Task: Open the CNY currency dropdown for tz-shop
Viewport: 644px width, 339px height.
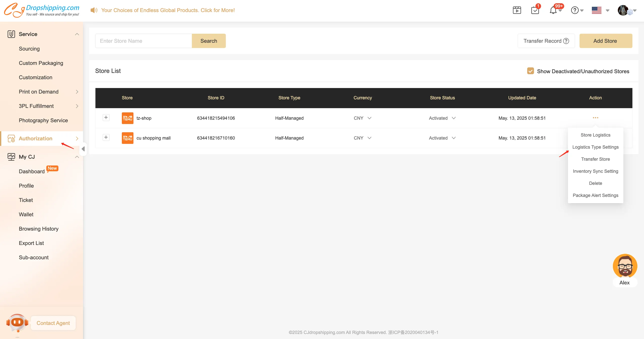Action: [x=363, y=118]
